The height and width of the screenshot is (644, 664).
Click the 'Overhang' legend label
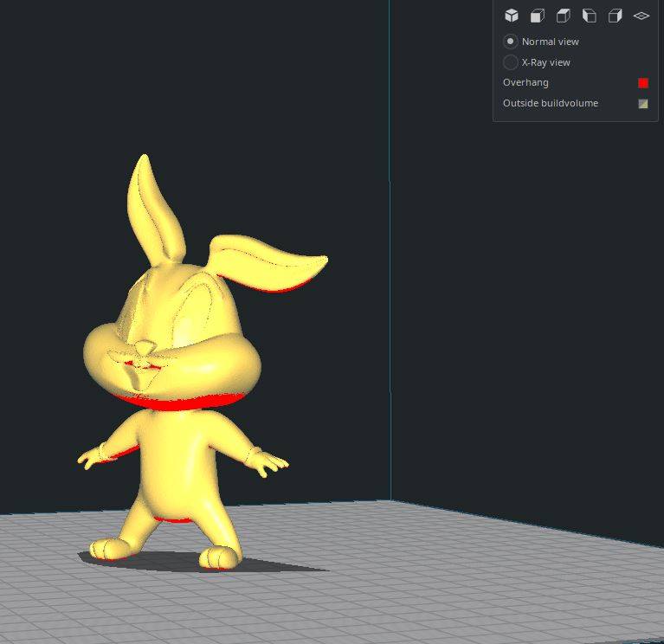(x=525, y=82)
